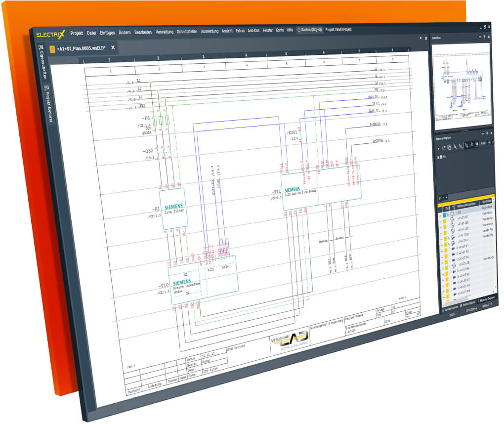Click the copy icon in Material-Explorer toolbar

449,147
